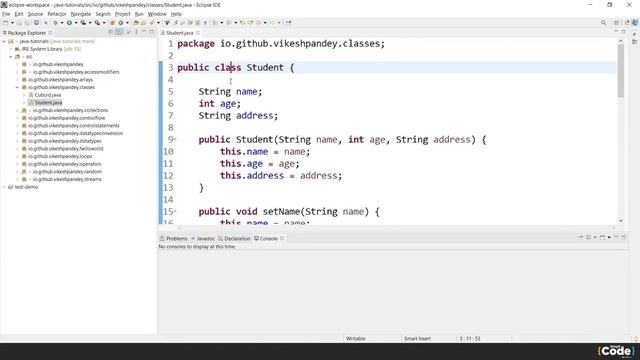Image resolution: width=640 pixels, height=360 pixels.
Task: Fold the Student constructor at line 9
Action: tap(175, 140)
